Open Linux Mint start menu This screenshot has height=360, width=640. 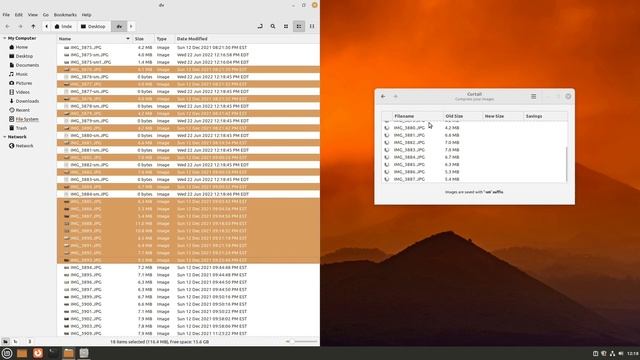click(x=7, y=353)
